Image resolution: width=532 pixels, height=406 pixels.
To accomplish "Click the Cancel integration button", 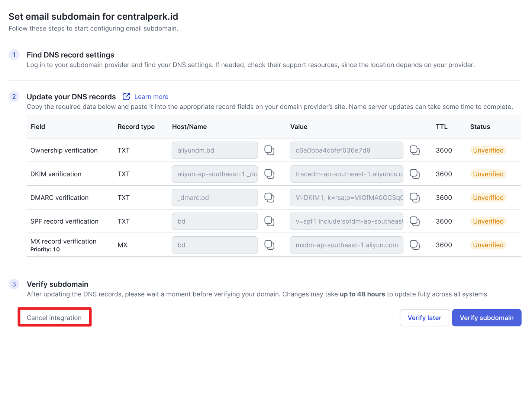I will [54, 317].
